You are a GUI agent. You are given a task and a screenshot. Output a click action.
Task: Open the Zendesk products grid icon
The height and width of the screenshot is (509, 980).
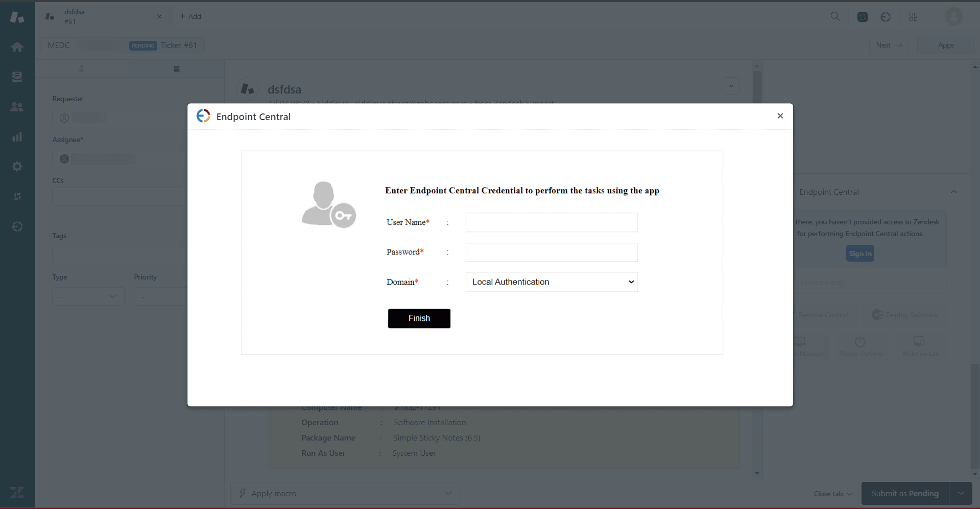(x=913, y=16)
